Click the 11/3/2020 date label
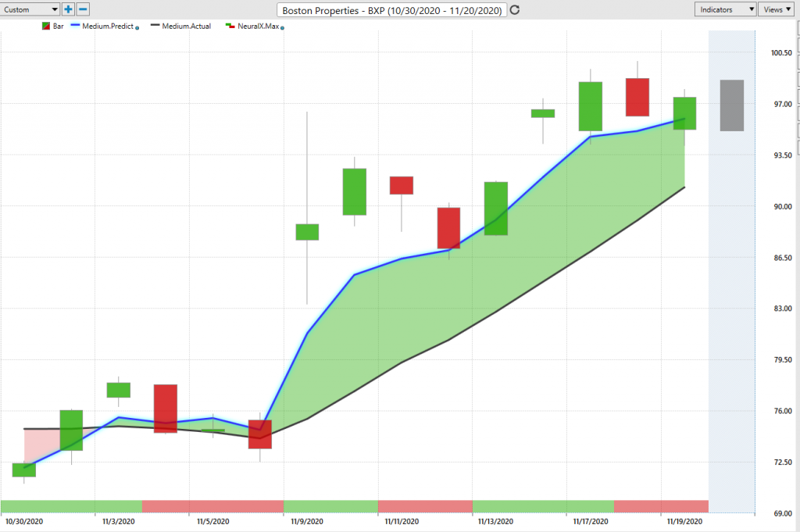Image resolution: width=800 pixels, height=532 pixels. coord(119,521)
